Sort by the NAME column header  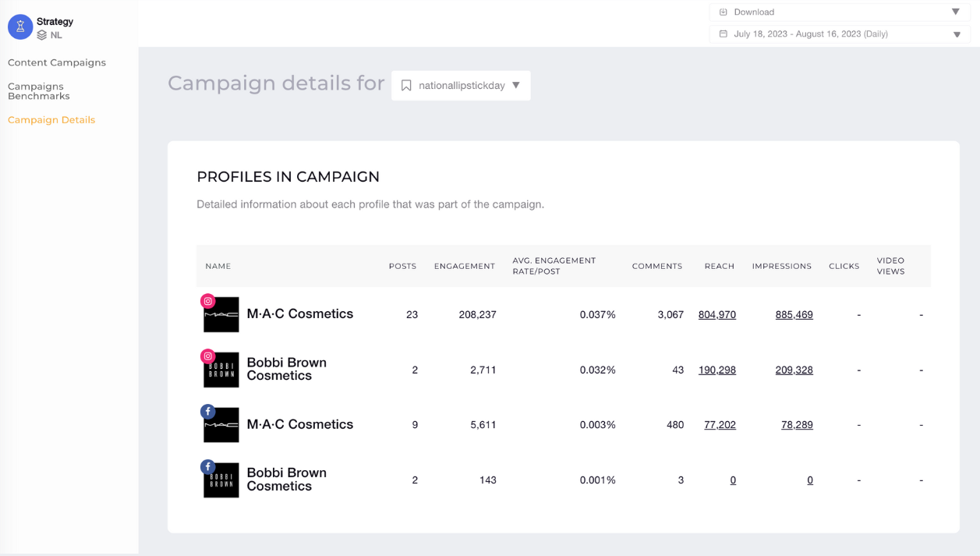pyautogui.click(x=218, y=267)
